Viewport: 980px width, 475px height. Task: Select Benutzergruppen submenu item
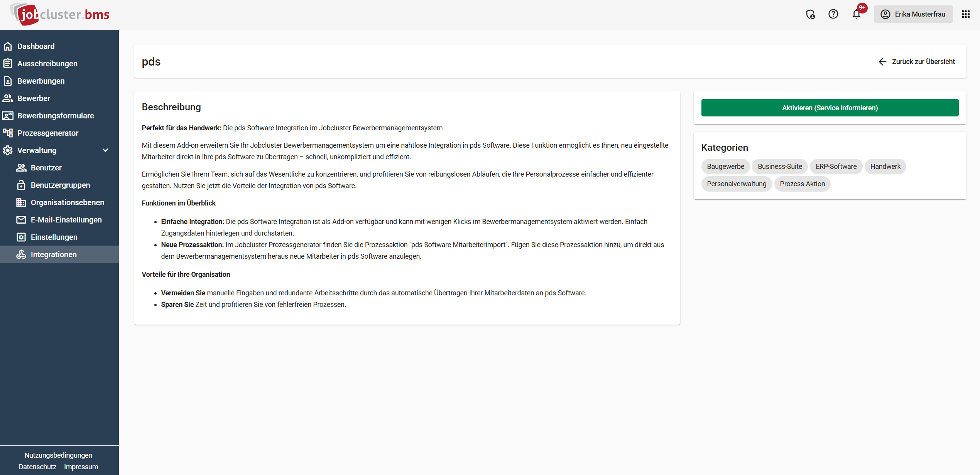[x=59, y=185]
